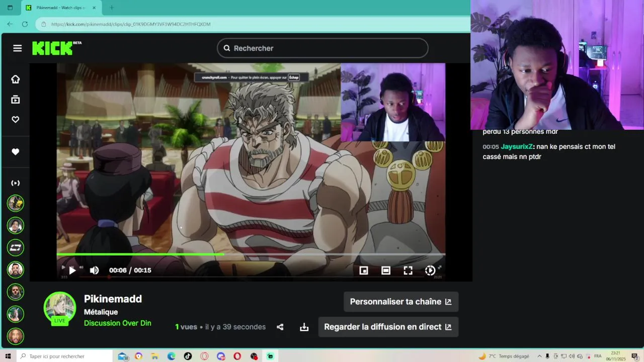Viewport: 644px width, 362px height.
Task: Share the clip via share icon
Action: point(280,327)
